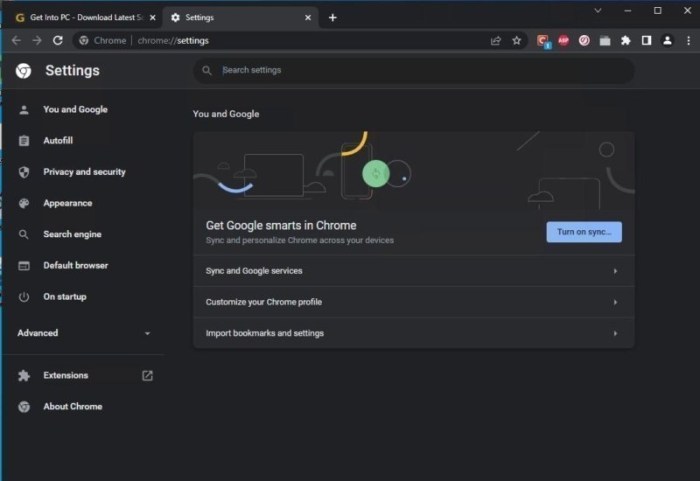Open the About Chrome page

(72, 407)
